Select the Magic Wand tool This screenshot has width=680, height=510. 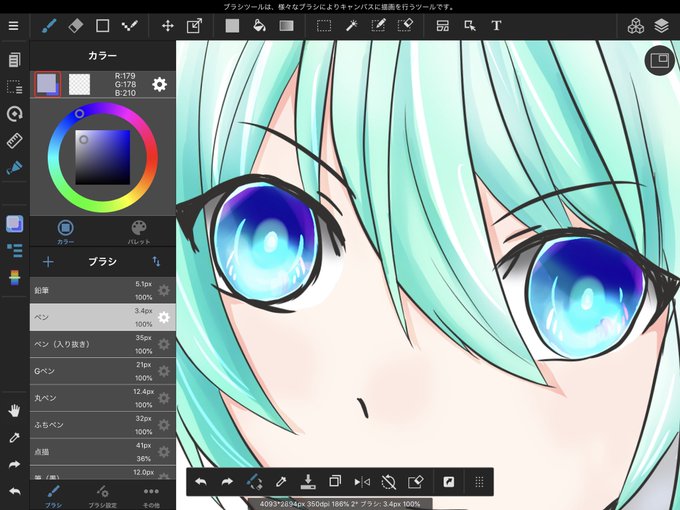351,26
